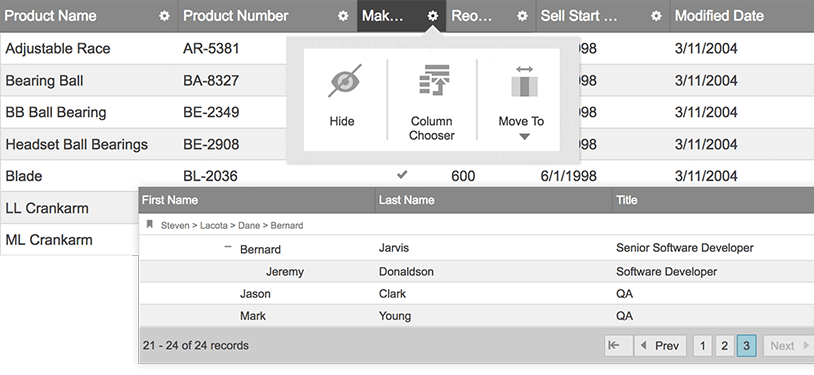The image size is (814, 375).
Task: Go to page 1
Action: pos(702,345)
